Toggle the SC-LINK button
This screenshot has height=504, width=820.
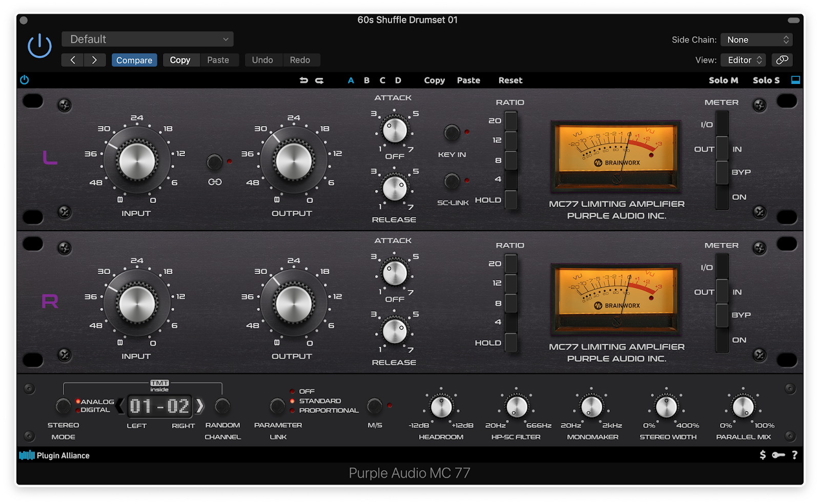point(452,181)
